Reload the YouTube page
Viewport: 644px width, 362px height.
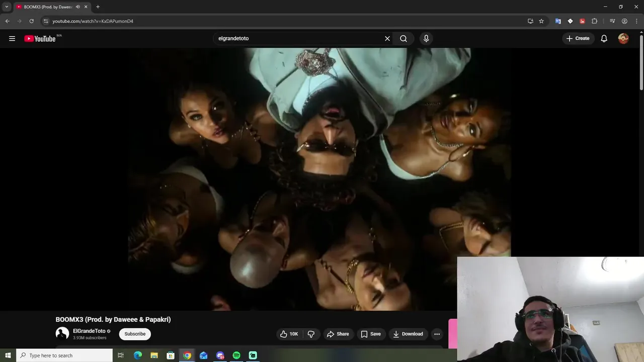point(31,21)
